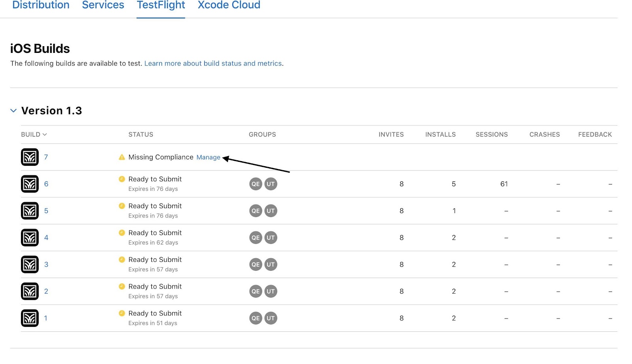Image resolution: width=632 pixels, height=364 pixels.
Task: Click the QE group badge for build 6
Action: point(256,184)
